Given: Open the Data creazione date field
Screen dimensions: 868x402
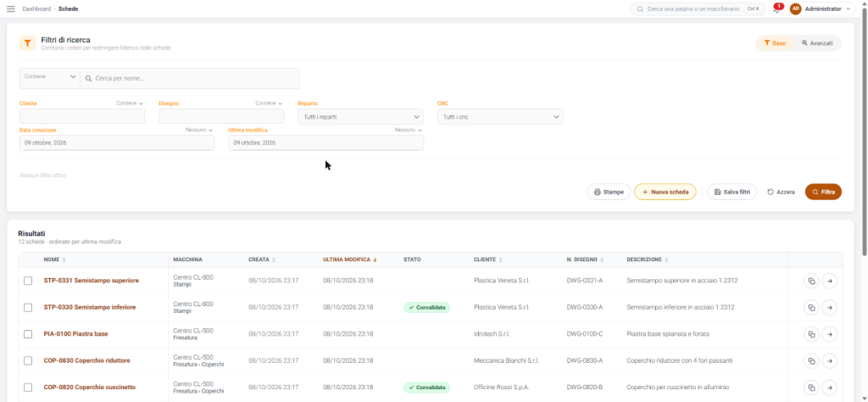Looking at the screenshot, I should 117,142.
